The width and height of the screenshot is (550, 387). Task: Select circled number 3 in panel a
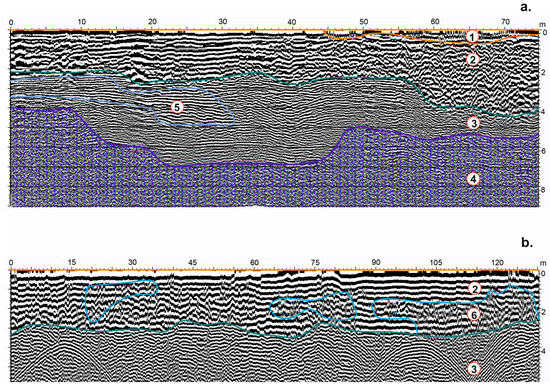[x=473, y=123]
